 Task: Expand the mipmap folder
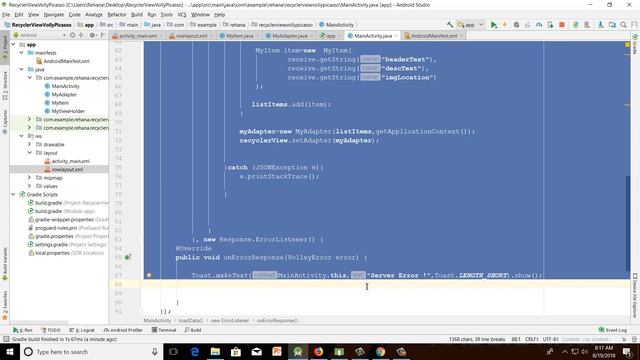pyautogui.click(x=29, y=178)
